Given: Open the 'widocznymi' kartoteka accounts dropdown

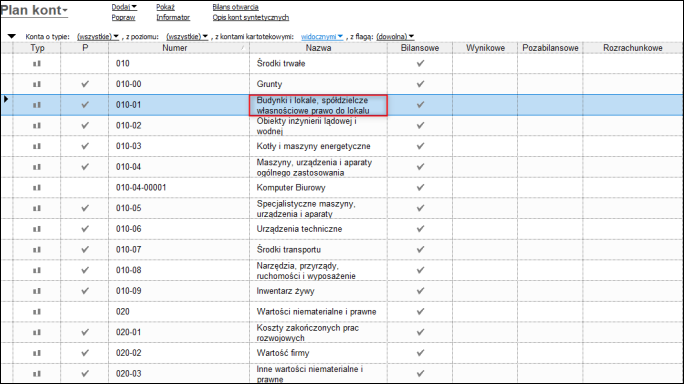Looking at the screenshot, I should pyautogui.click(x=322, y=37).
